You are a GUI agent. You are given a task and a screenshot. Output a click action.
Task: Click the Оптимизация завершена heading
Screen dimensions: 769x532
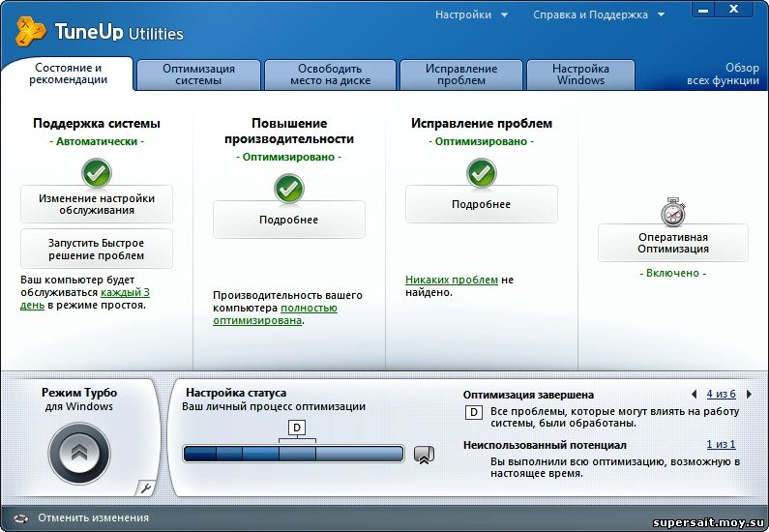pos(528,395)
